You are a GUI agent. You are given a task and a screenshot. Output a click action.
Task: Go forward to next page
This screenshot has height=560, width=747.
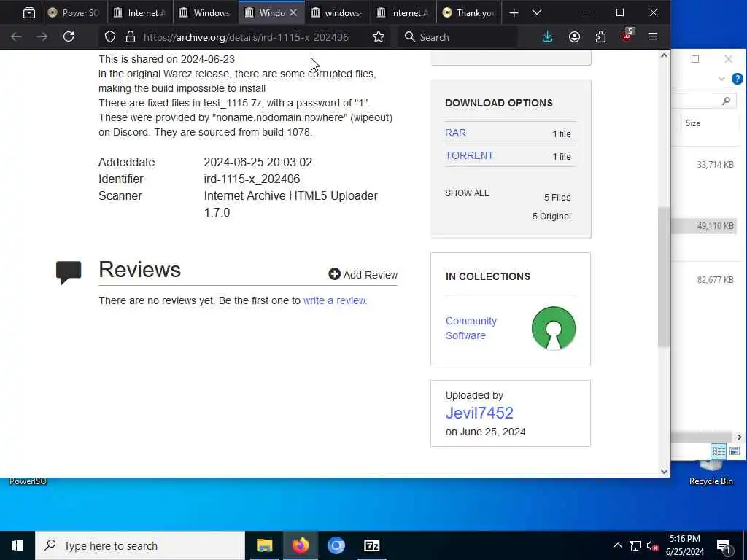click(x=42, y=36)
